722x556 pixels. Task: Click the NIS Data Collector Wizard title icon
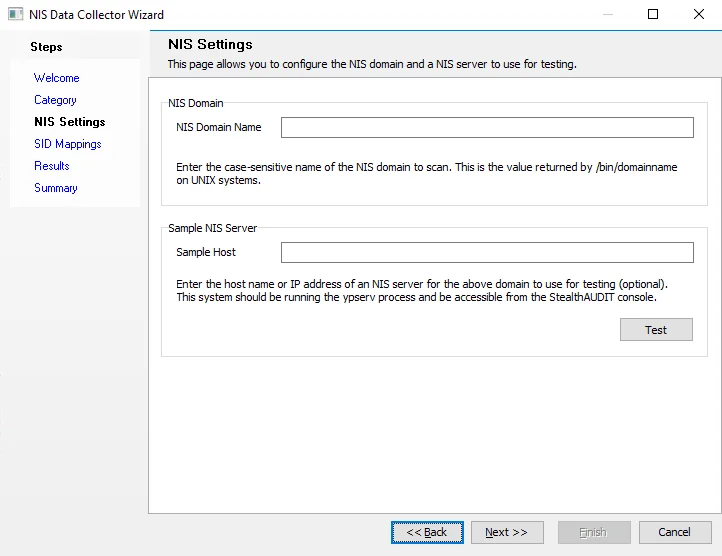(15, 14)
